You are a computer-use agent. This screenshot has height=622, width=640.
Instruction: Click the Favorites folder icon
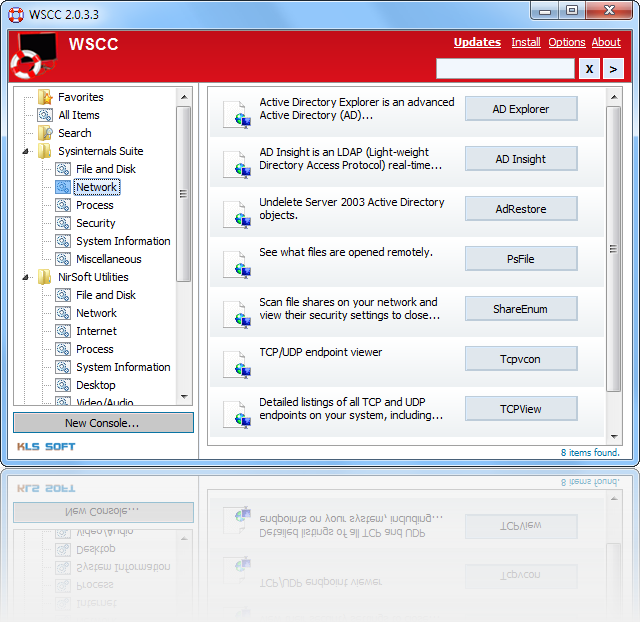point(45,97)
